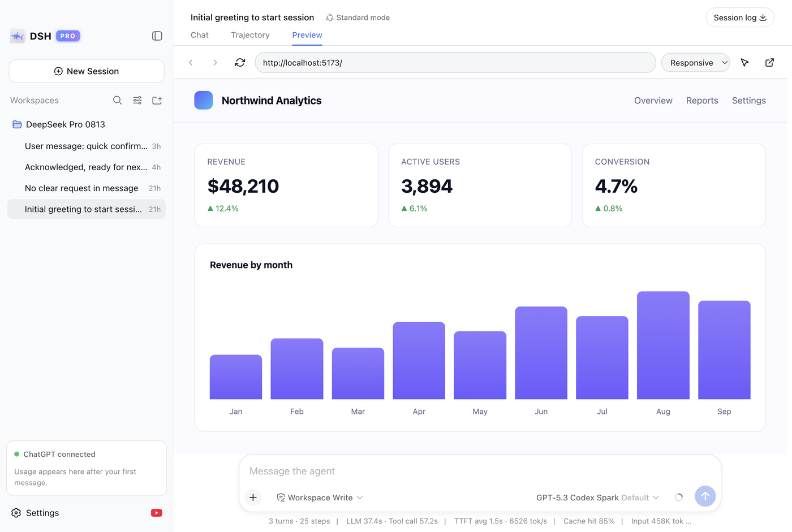Open Settings in Northwind nav
The image size is (792, 532).
pos(749,101)
